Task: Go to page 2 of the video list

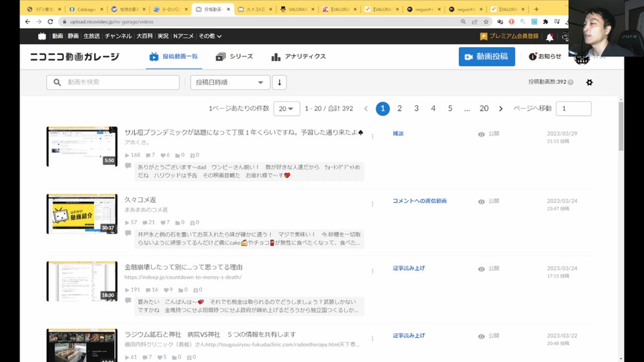Action: pos(399,109)
